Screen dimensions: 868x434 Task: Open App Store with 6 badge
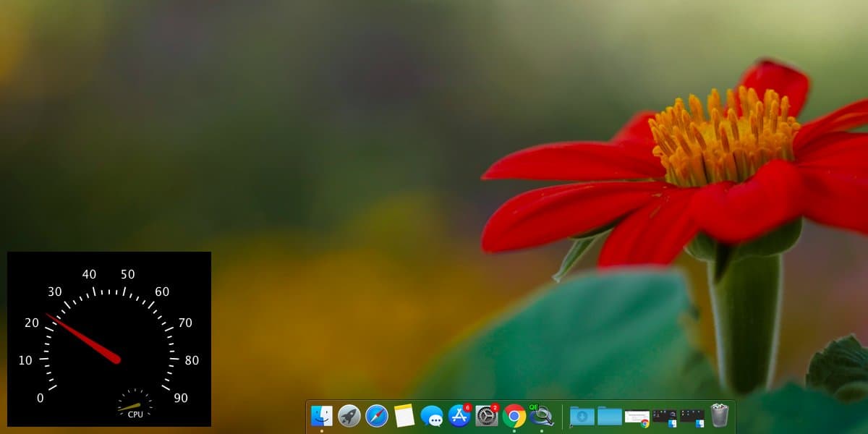(x=460, y=415)
